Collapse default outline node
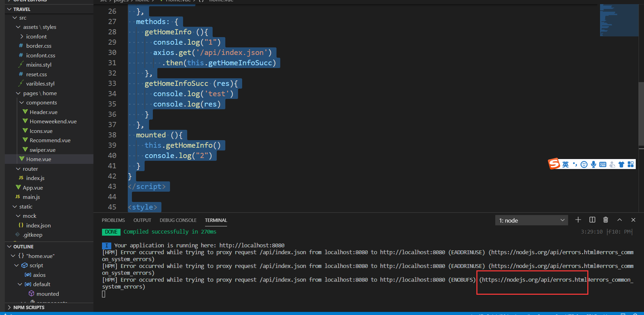Viewport: 644px width, 315px height. click(20, 284)
